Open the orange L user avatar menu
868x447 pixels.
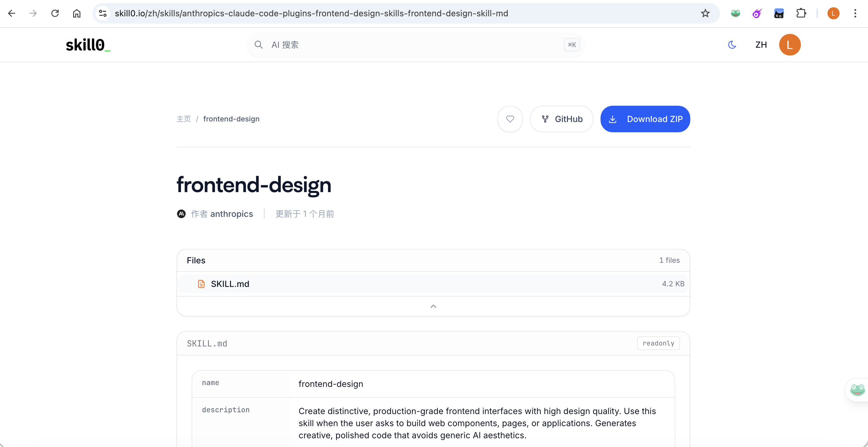point(789,45)
